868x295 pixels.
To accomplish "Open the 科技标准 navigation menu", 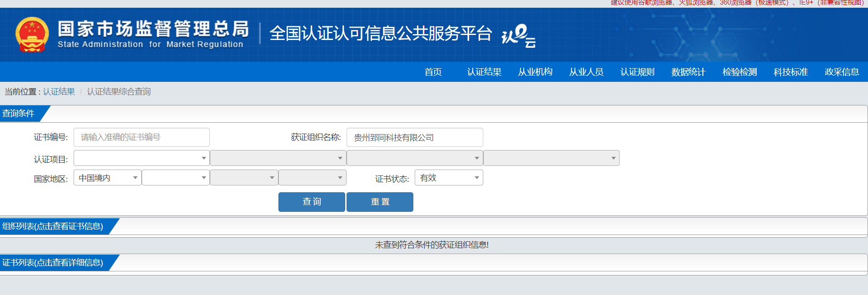I will [x=791, y=72].
